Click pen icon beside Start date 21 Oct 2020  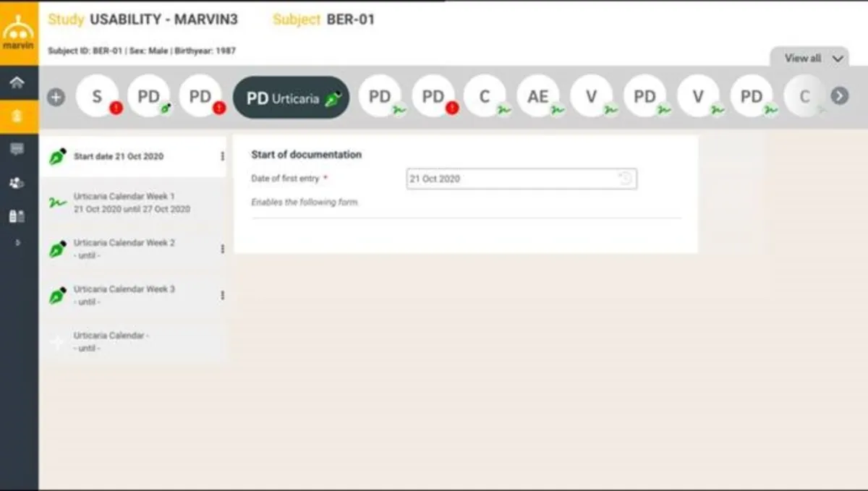[x=58, y=156]
